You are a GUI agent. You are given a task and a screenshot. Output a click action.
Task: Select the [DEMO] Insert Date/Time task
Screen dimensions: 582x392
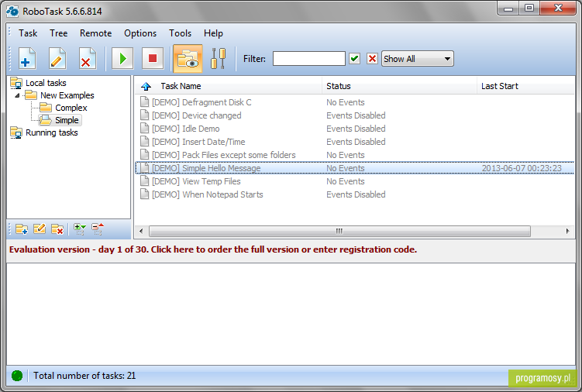354,142
